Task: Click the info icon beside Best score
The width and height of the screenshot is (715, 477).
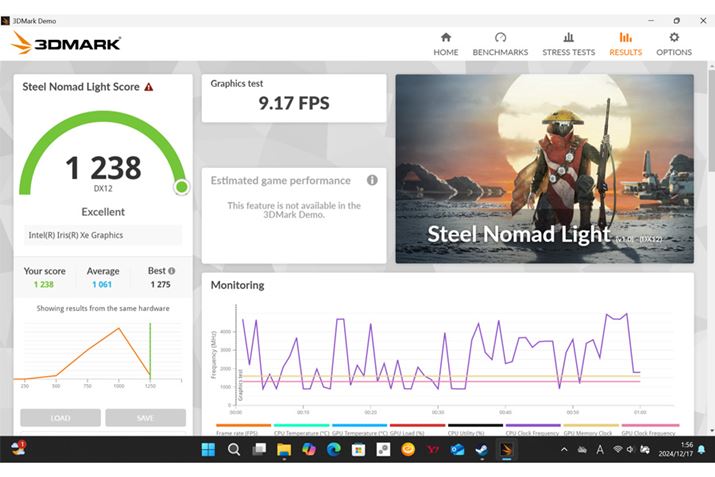Action: tap(171, 271)
